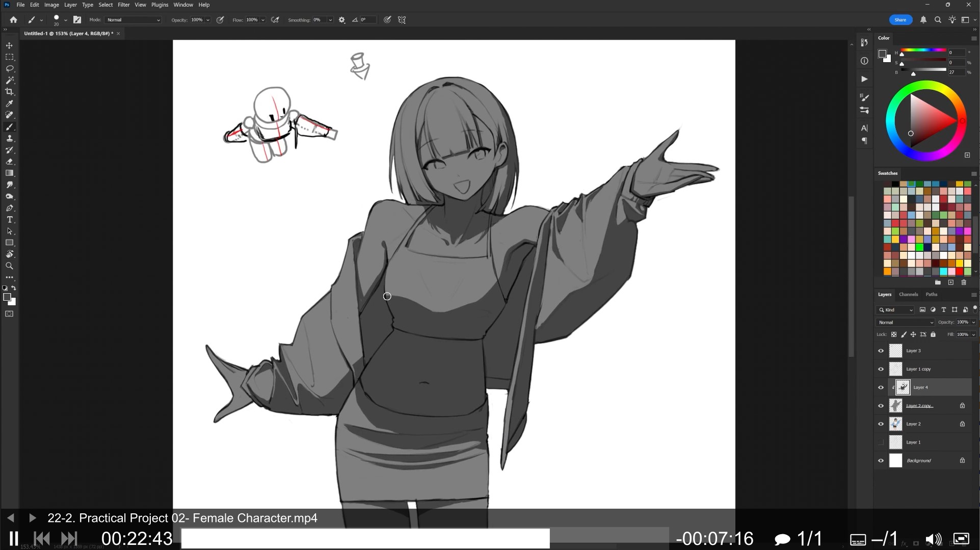Toggle visibility of Layer 3

coord(881,351)
